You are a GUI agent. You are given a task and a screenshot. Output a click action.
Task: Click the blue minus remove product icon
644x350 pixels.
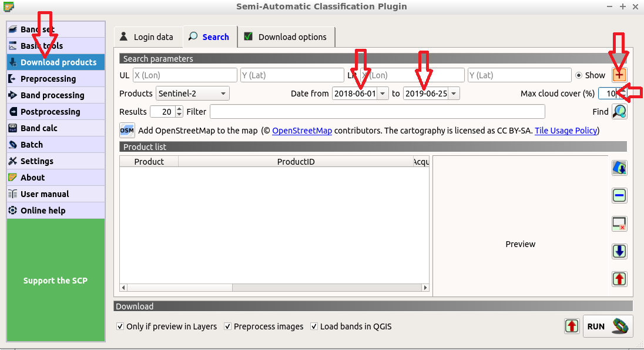(619, 196)
